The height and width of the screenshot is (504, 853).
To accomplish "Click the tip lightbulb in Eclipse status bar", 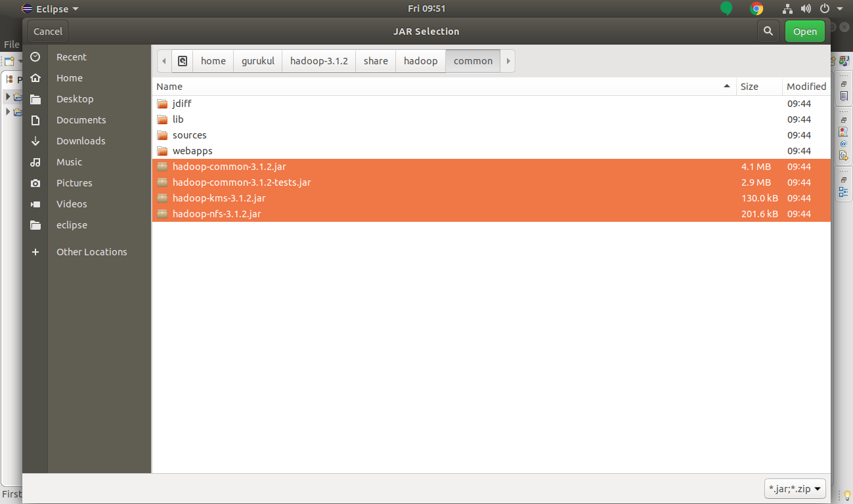I will pyautogui.click(x=847, y=495).
